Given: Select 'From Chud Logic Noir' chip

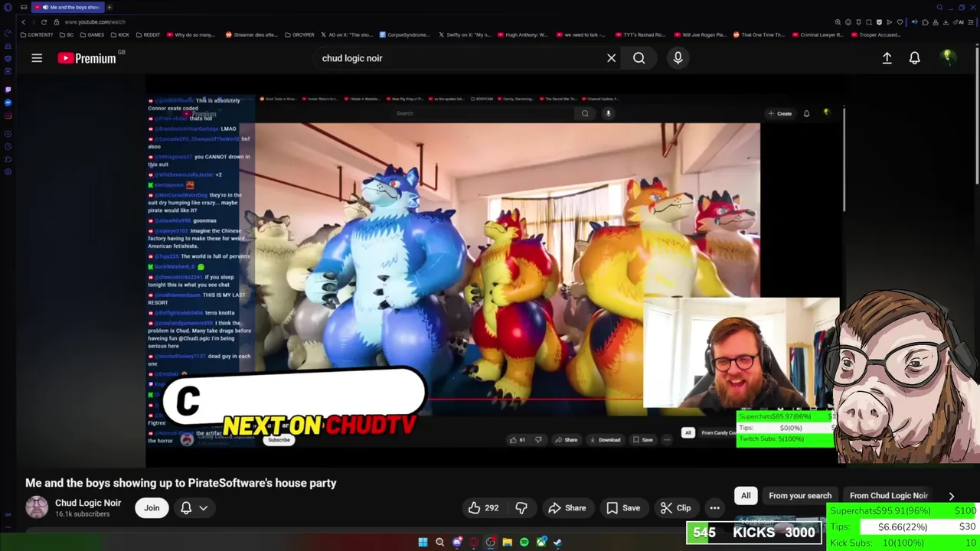Looking at the screenshot, I should point(889,495).
